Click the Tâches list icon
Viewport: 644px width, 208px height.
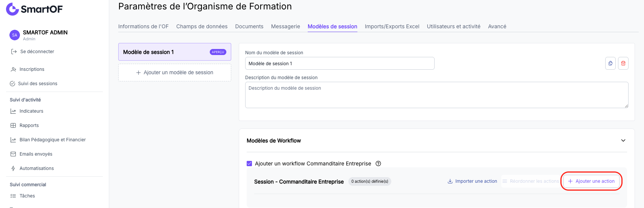pyautogui.click(x=13, y=196)
